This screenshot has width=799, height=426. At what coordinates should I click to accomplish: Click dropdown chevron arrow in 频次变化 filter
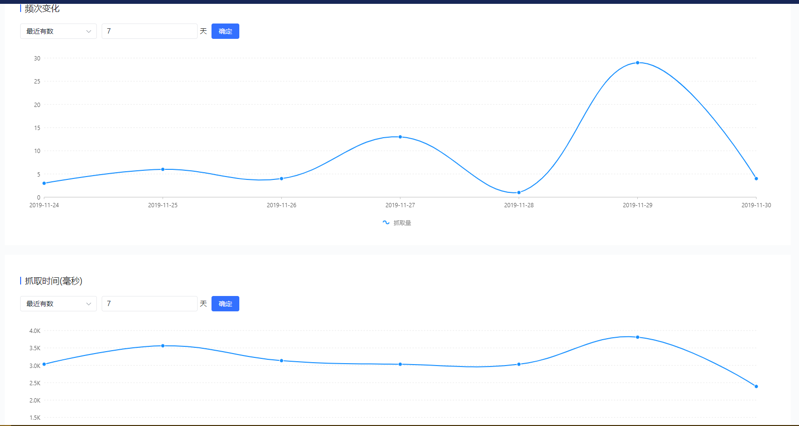(88, 32)
